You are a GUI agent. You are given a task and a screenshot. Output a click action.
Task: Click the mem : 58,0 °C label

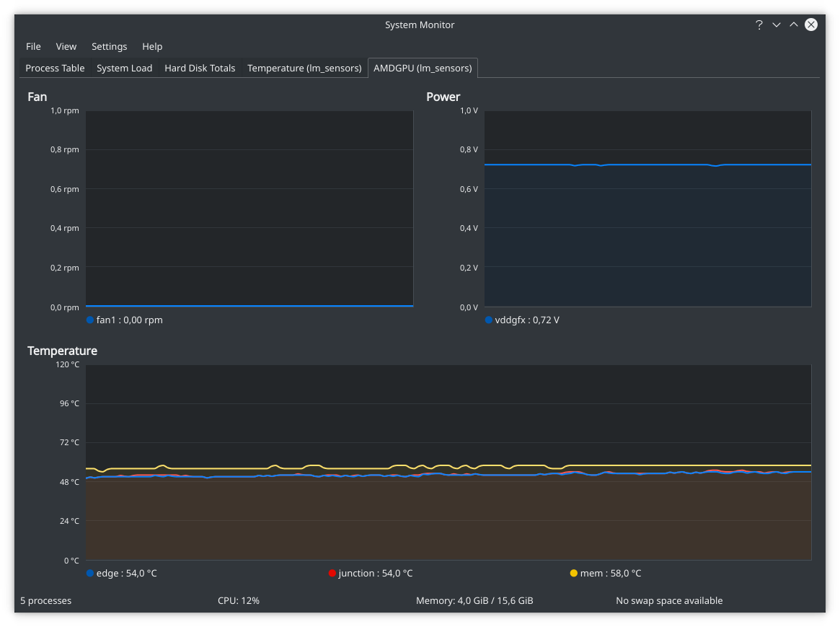point(611,574)
